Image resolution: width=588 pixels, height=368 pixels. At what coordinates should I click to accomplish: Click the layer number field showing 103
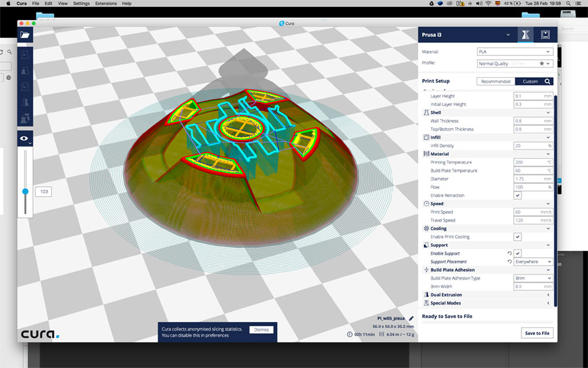(44, 192)
